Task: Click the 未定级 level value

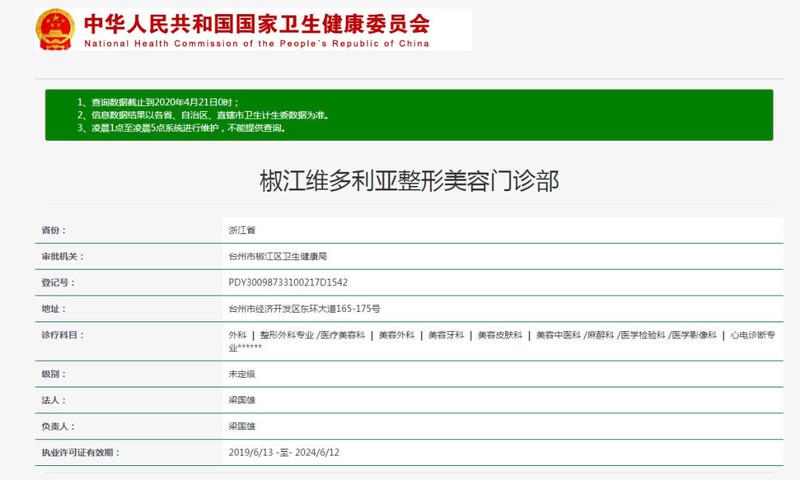Action: [242, 374]
